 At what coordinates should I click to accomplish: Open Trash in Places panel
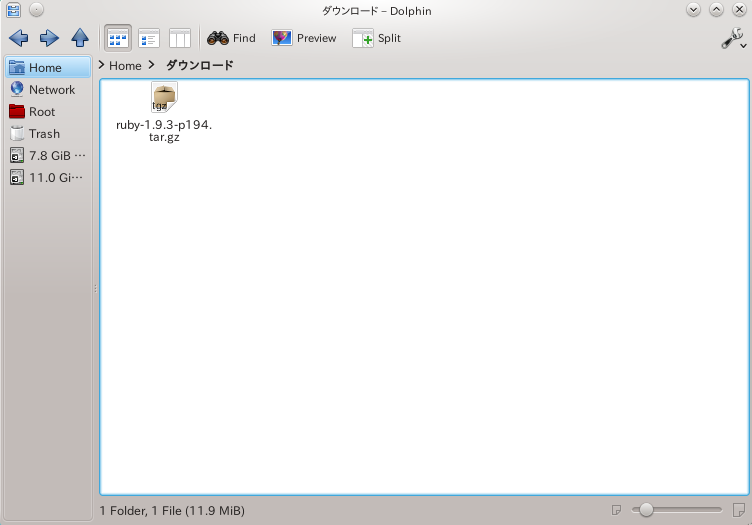tap(48, 134)
